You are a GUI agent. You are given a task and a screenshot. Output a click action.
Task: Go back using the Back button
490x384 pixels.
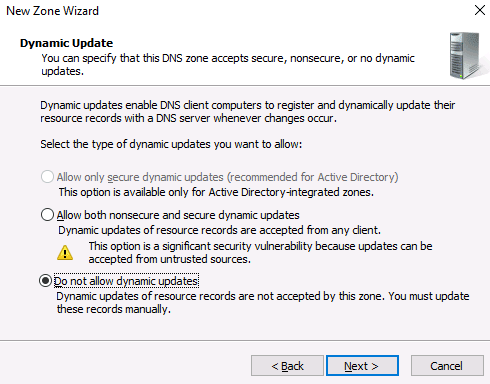point(287,366)
